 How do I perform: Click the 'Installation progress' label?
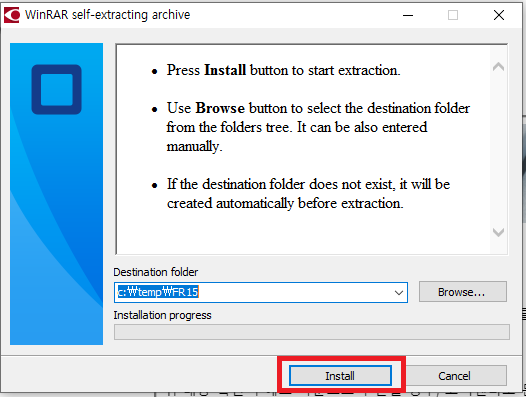click(162, 315)
